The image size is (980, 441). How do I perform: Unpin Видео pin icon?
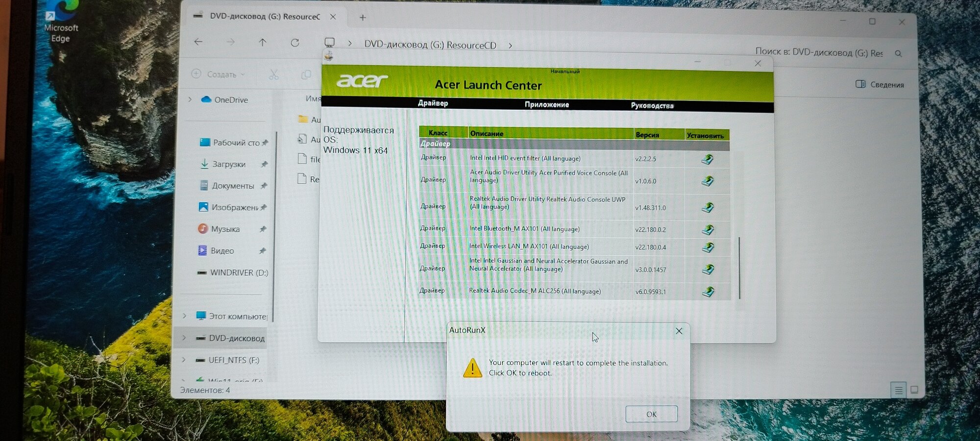(x=262, y=250)
